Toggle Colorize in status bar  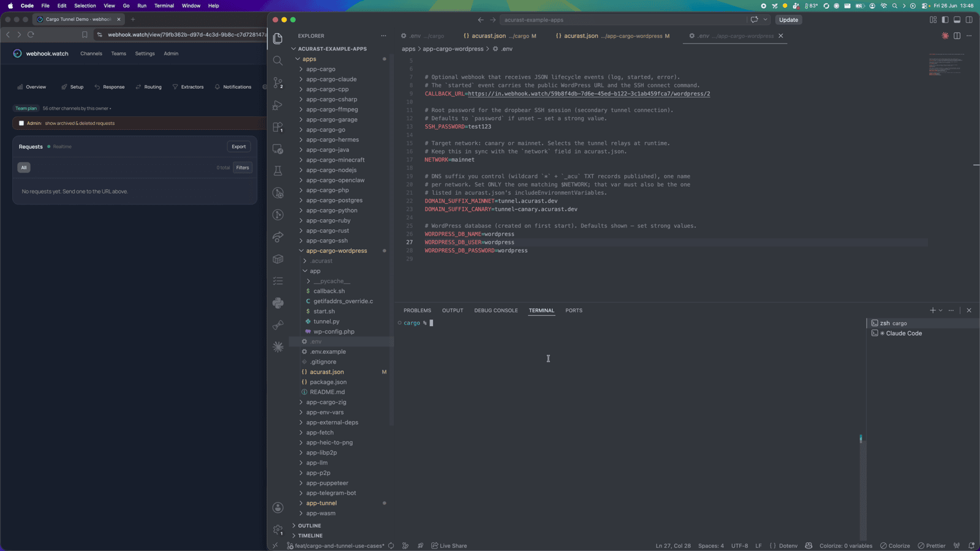[x=895, y=545]
